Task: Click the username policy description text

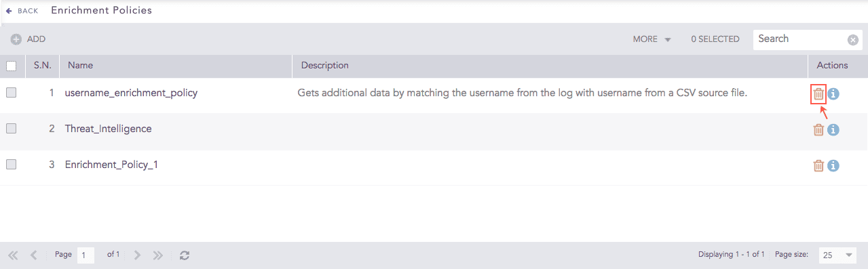Action: pyautogui.click(x=522, y=93)
